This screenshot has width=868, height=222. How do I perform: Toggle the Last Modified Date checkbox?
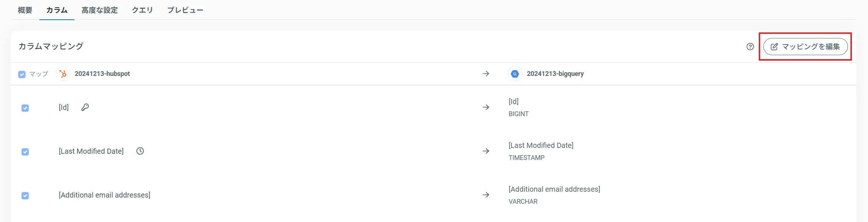[x=25, y=152]
